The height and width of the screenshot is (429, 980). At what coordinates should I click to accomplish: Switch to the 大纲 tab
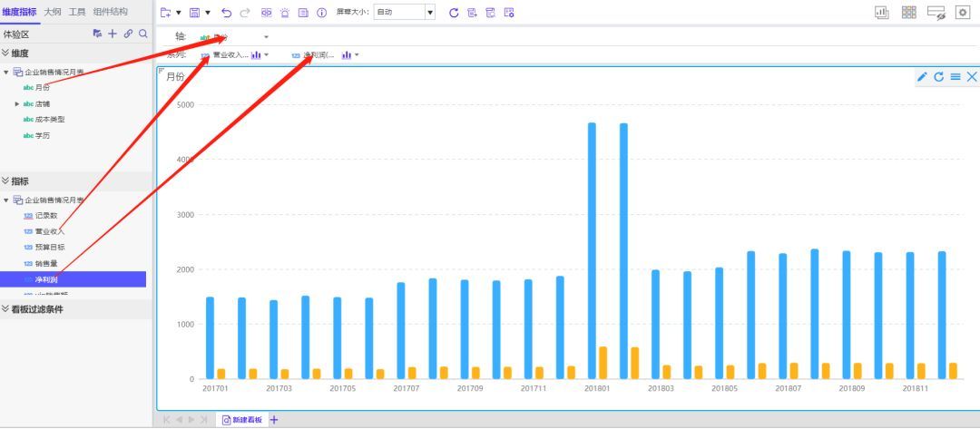53,12
